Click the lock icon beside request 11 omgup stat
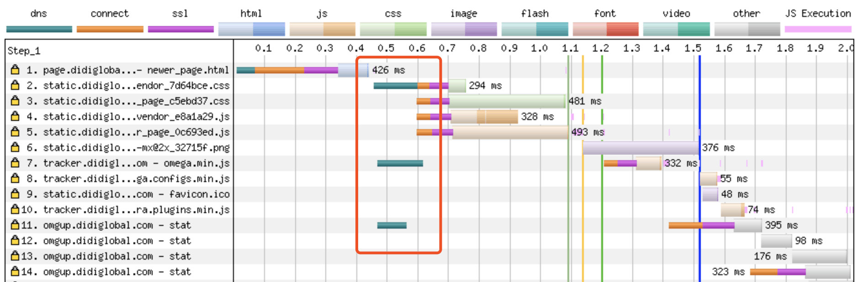 [x=15, y=225]
